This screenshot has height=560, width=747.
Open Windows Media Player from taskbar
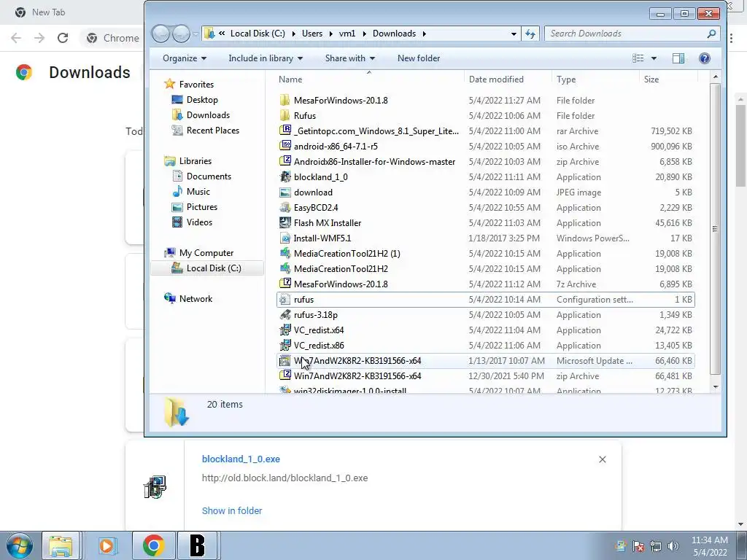click(x=107, y=545)
